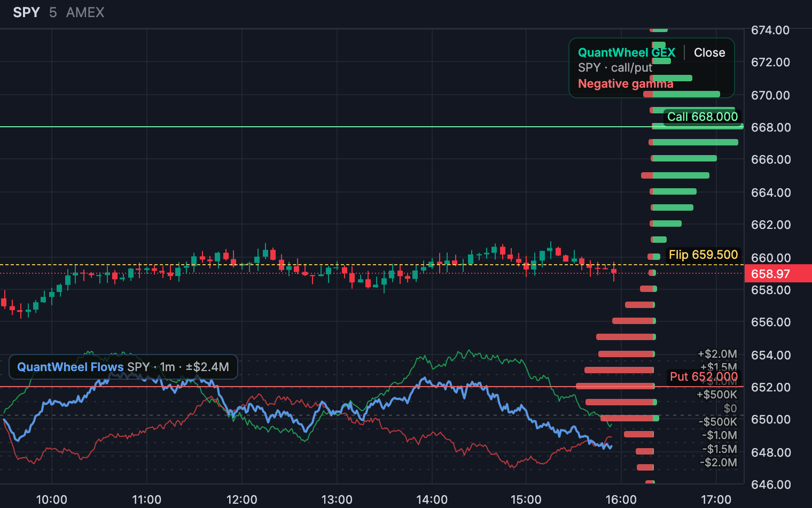
Task: Select Close in the GEX legend box
Action: tap(709, 52)
